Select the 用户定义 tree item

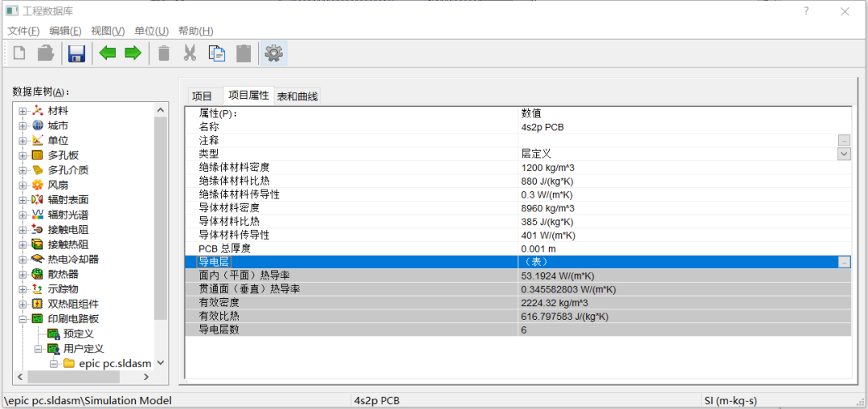[84, 349]
